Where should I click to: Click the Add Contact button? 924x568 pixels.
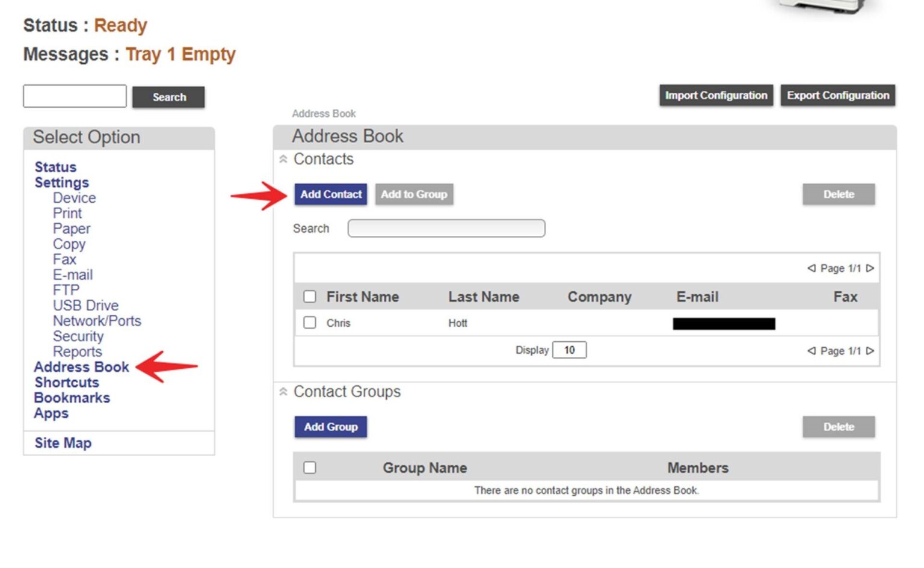pos(330,194)
